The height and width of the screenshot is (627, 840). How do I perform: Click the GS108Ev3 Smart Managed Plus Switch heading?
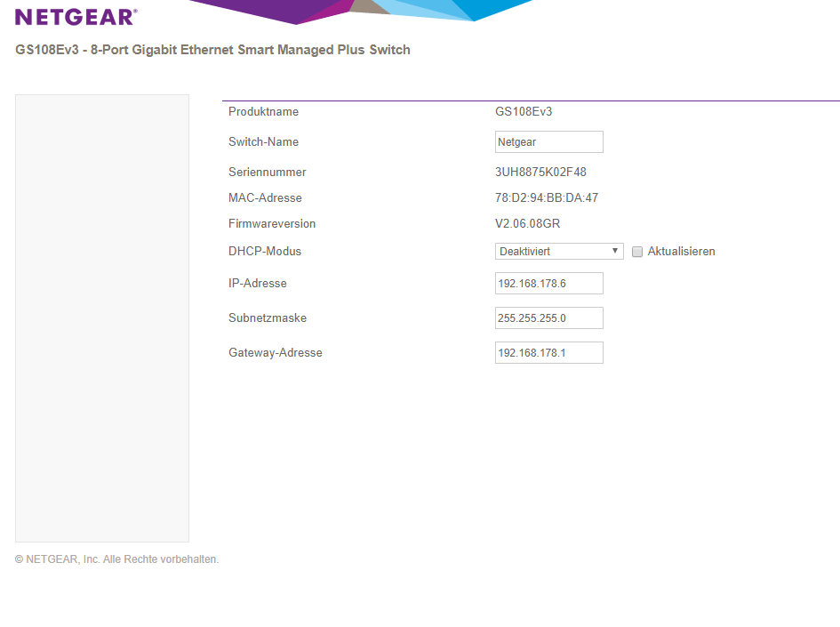pyautogui.click(x=213, y=50)
